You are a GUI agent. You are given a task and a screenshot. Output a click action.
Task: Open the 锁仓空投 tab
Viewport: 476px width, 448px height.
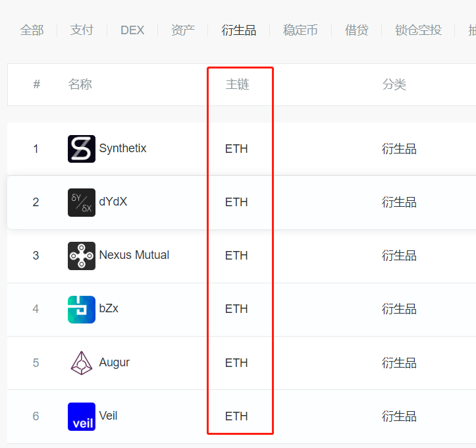point(418,30)
